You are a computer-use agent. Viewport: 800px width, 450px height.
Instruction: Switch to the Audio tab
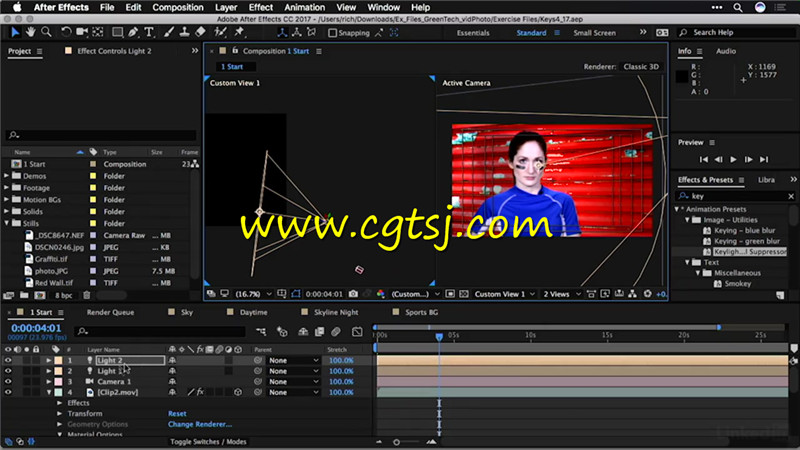click(726, 51)
